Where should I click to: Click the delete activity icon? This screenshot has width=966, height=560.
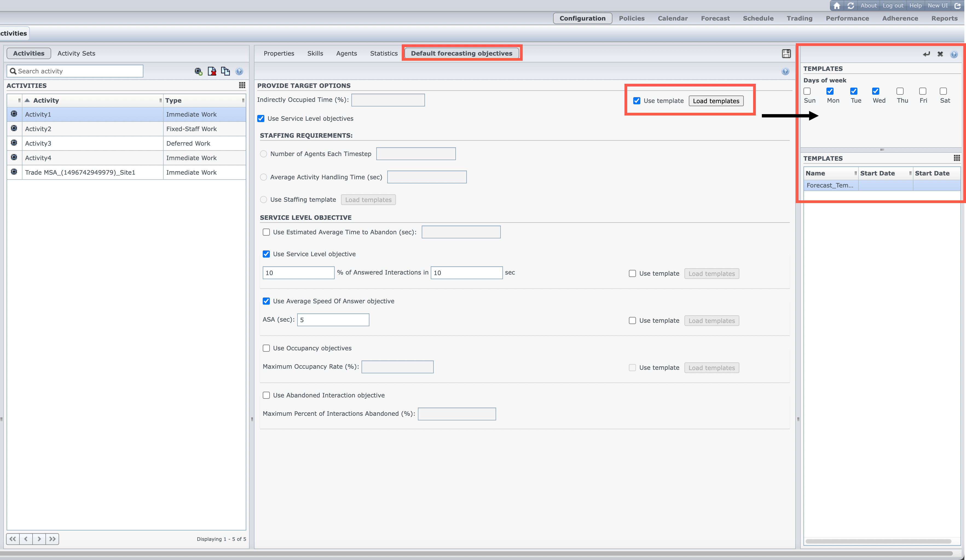tap(212, 71)
